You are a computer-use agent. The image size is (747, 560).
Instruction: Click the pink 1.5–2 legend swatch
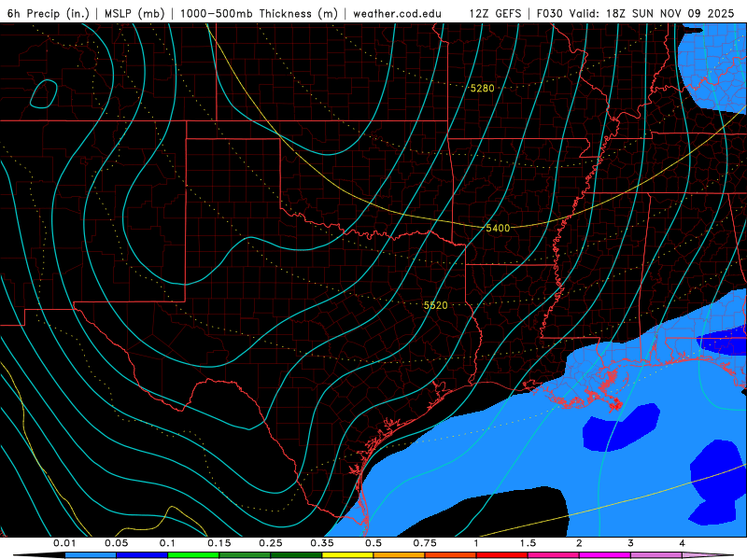coord(554,555)
